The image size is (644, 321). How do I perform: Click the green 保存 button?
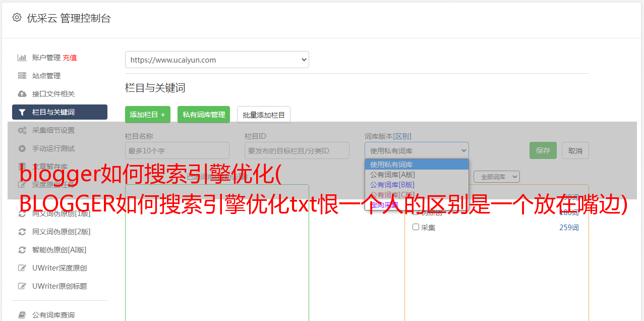(543, 150)
